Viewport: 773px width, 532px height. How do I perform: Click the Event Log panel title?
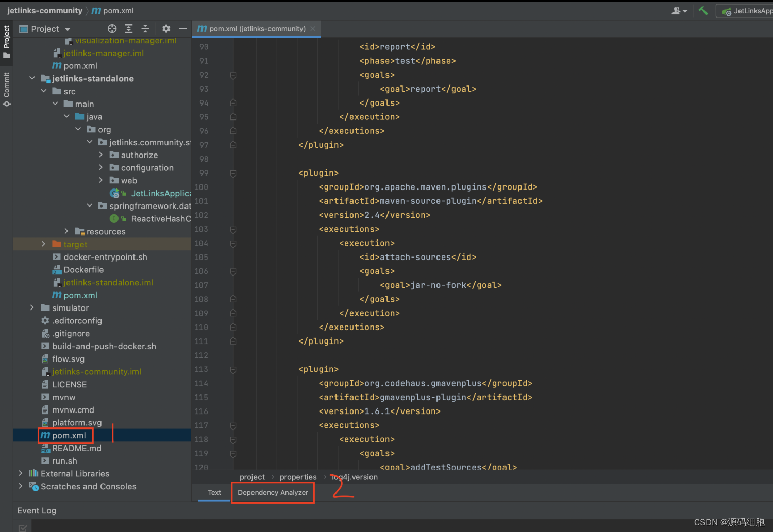37,511
